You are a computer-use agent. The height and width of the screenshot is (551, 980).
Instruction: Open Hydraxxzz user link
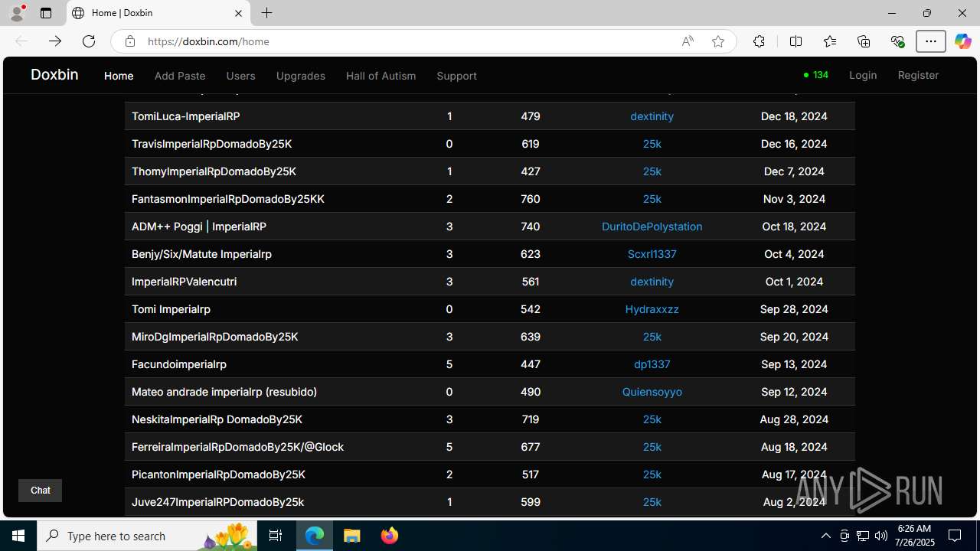pos(652,309)
